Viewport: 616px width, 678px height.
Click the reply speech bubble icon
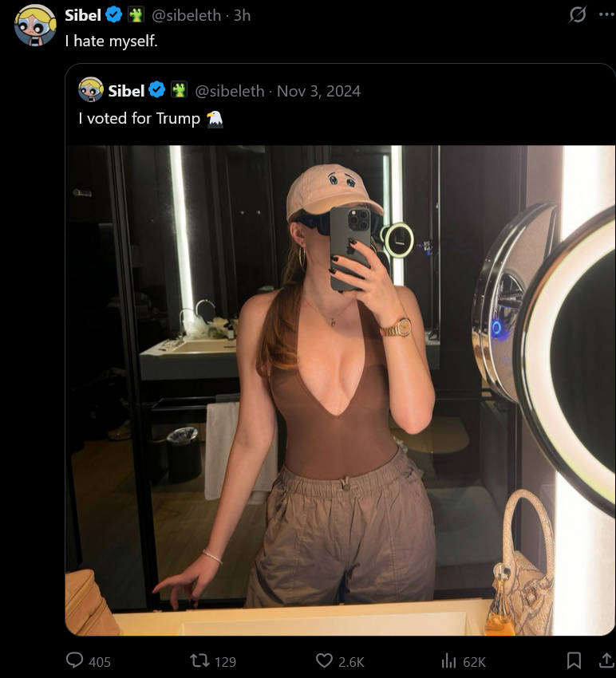tap(74, 660)
